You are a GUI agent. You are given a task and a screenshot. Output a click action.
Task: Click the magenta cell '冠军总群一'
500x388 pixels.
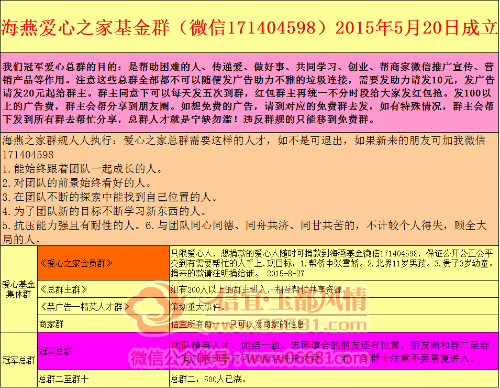click(x=104, y=351)
